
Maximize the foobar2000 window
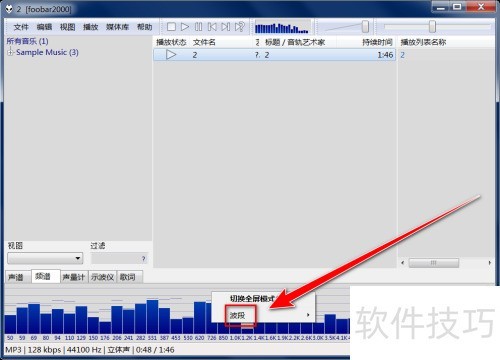click(x=457, y=7)
